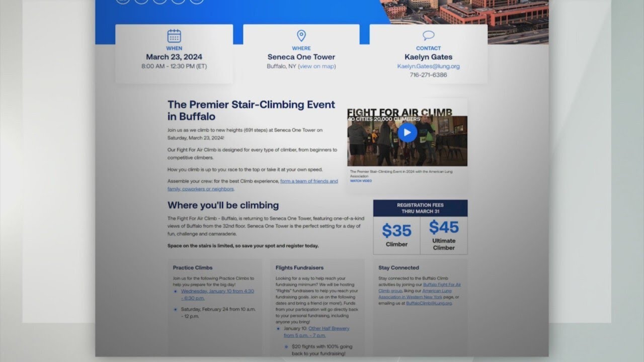The image size is (644, 362).
Task: Click phone number 716-271-6386
Action: [428, 75]
